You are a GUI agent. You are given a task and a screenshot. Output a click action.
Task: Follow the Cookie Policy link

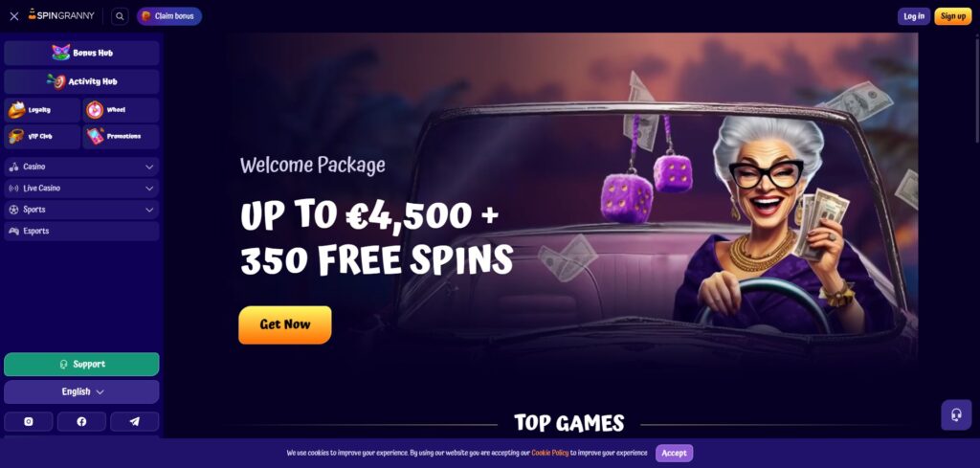[550, 453]
